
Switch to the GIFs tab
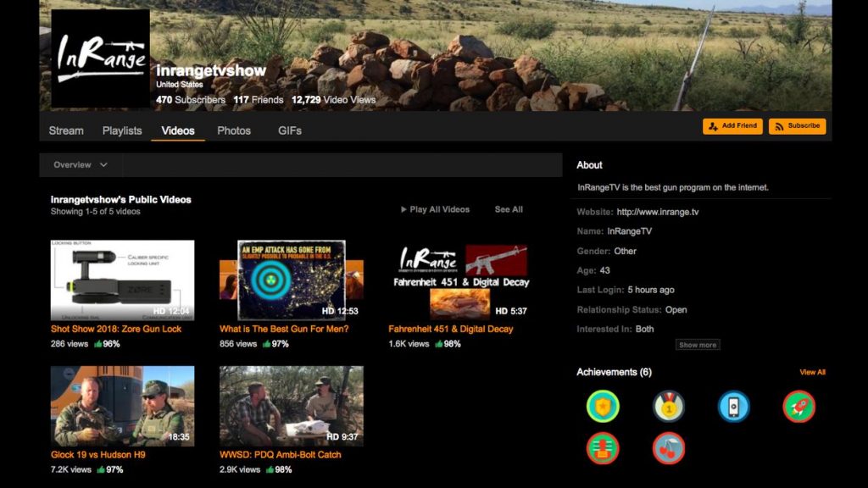[290, 130]
